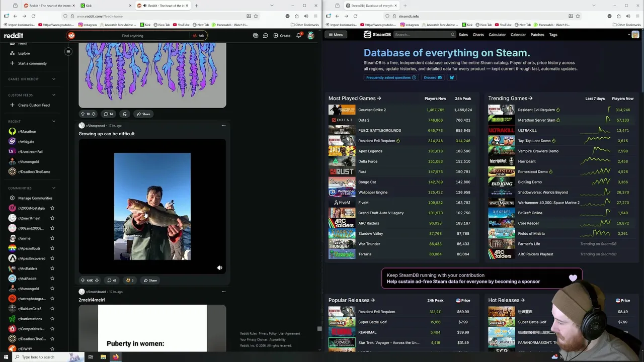
Task: Click Create post button on Reddit
Action: coord(282,36)
